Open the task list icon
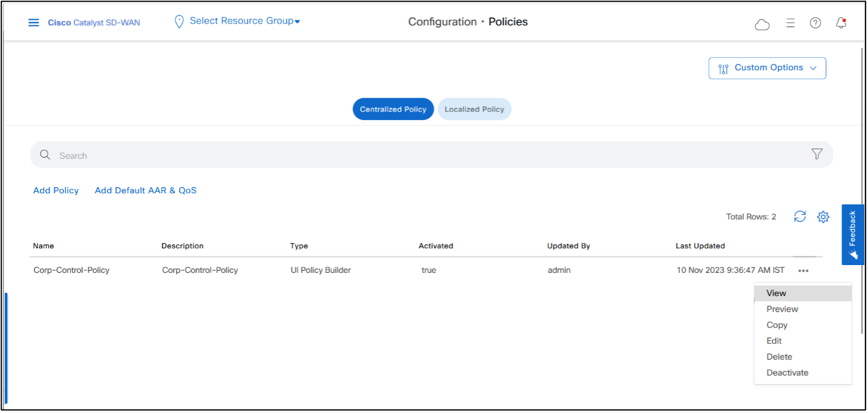This screenshot has width=868, height=413. (789, 22)
